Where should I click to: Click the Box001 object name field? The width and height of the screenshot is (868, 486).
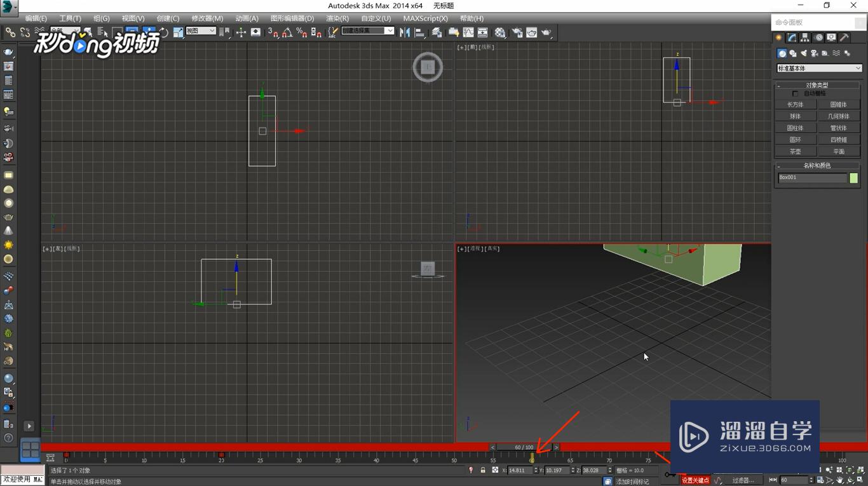(813, 178)
